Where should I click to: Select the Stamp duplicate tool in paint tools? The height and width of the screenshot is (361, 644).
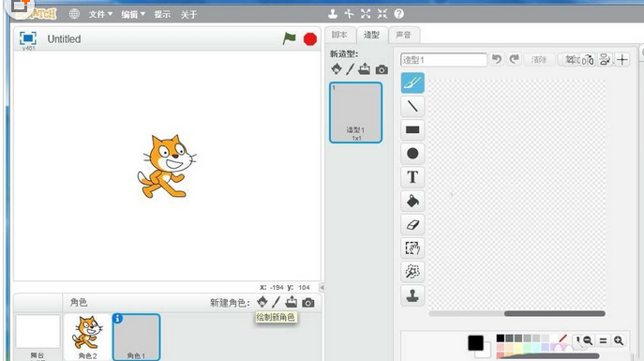[x=412, y=295]
